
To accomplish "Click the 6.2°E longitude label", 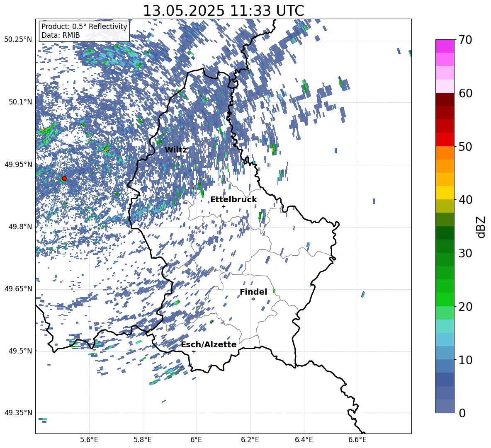I will pos(250,440).
